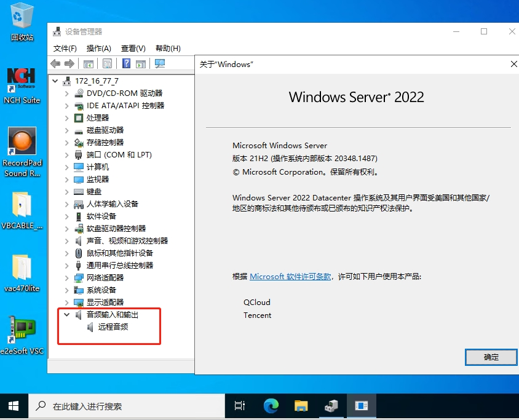Select the 键盘 keyboard icon
The height and width of the screenshot is (420, 519).
(79, 192)
